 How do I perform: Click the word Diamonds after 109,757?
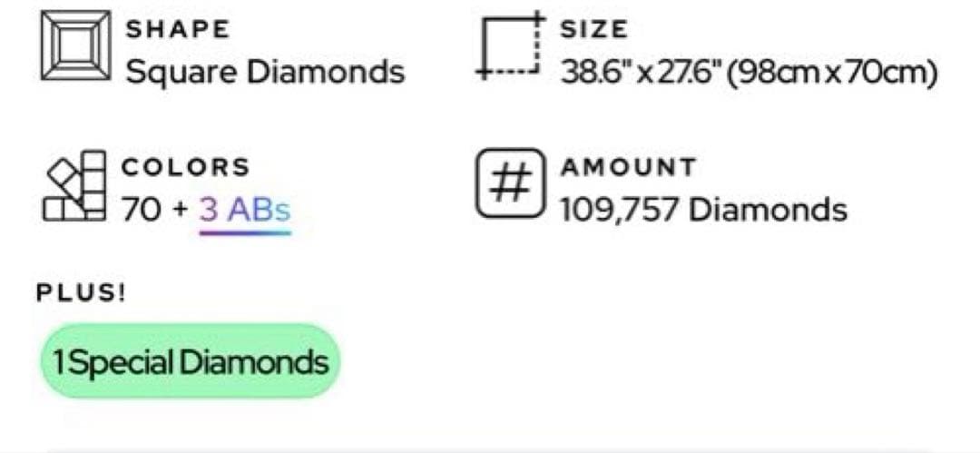coord(768,210)
